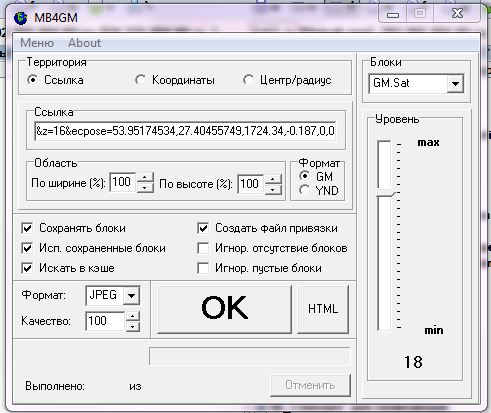Toggle Создать файл привязки checkbox
Viewport: 491px width, 413px height.
click(x=203, y=228)
